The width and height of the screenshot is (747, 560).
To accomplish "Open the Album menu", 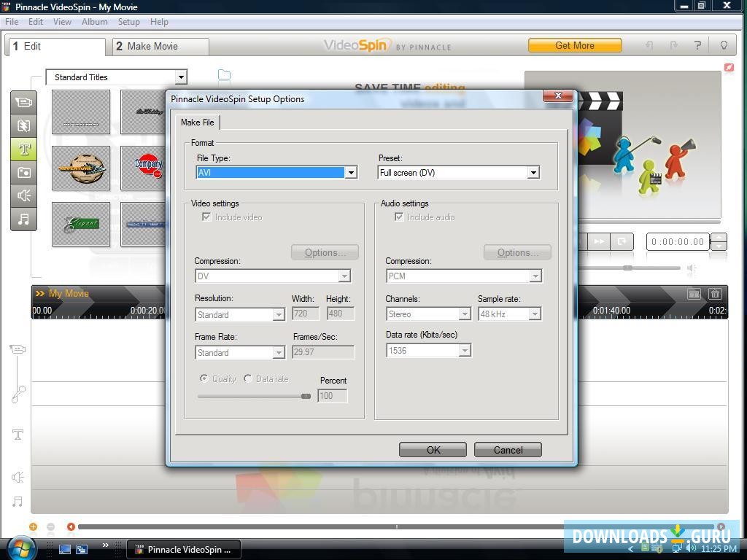I will pos(94,22).
